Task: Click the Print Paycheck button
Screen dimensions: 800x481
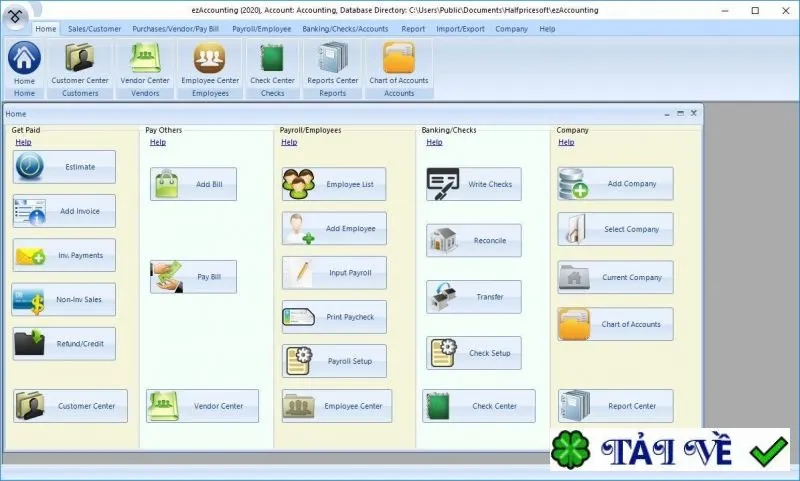Action: click(x=334, y=317)
